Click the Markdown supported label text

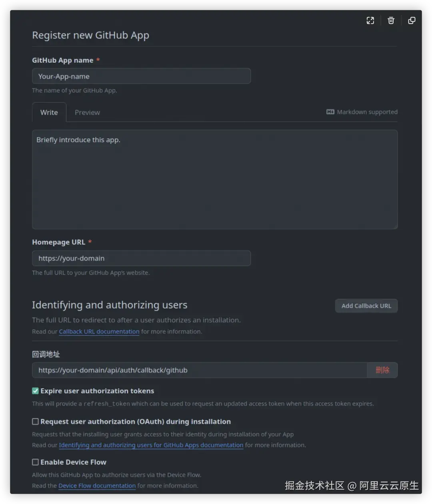(367, 112)
